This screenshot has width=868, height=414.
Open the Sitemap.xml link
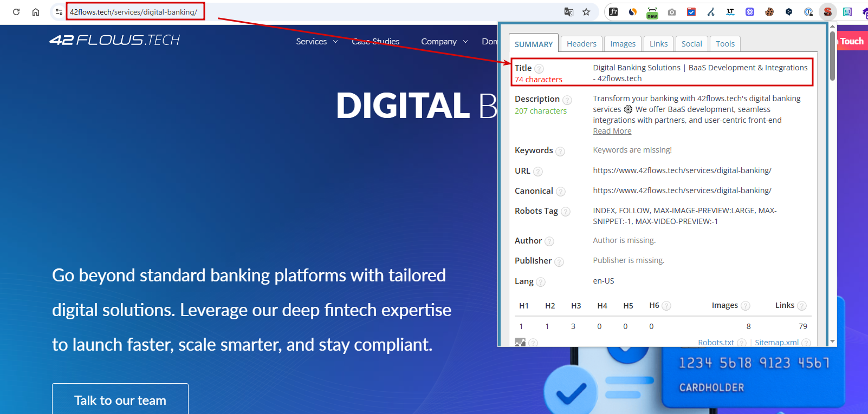click(x=776, y=343)
